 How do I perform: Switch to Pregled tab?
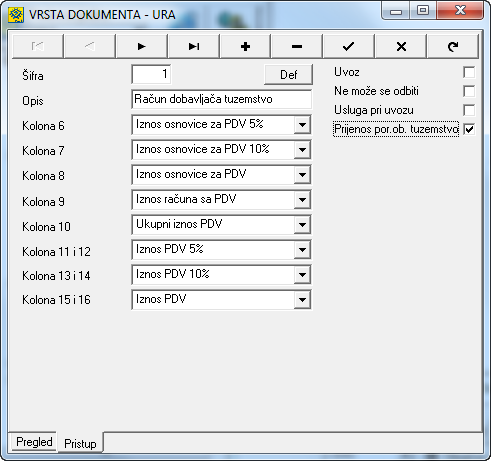click(34, 442)
